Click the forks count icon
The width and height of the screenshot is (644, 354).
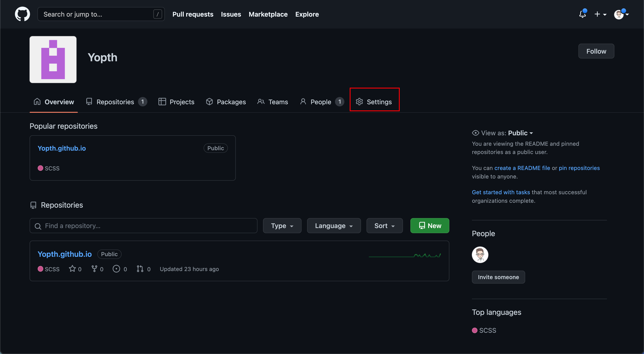[x=94, y=268]
